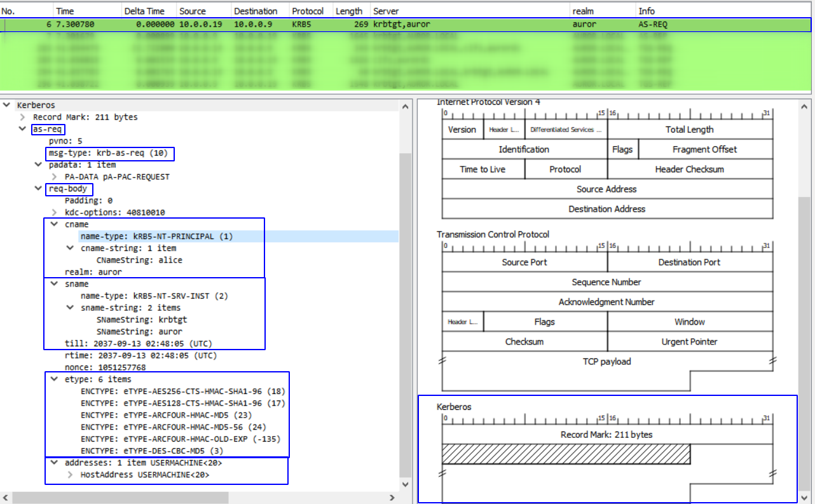815x504 pixels.
Task: Collapse the etype: 6 items node
Action: click(55, 379)
